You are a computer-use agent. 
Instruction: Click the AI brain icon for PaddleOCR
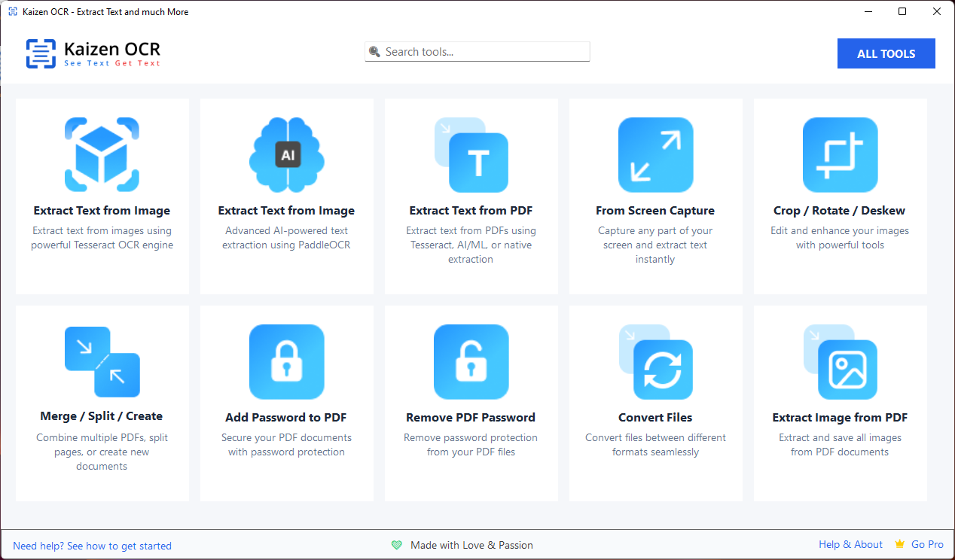286,154
